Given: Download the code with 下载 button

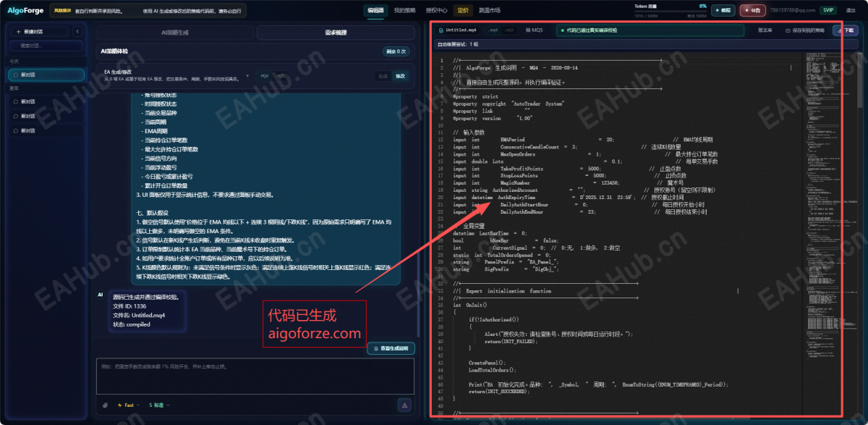Looking at the screenshot, I should point(845,30).
